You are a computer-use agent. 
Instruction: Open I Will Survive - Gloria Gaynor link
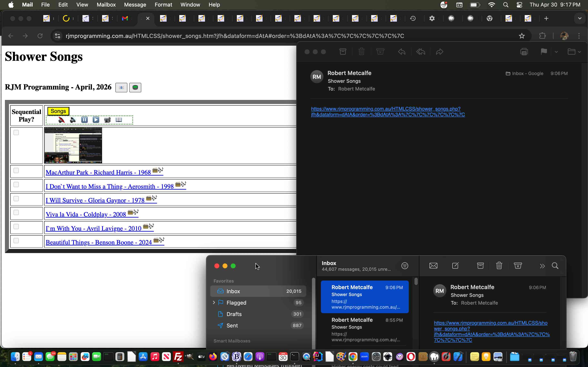click(x=95, y=200)
